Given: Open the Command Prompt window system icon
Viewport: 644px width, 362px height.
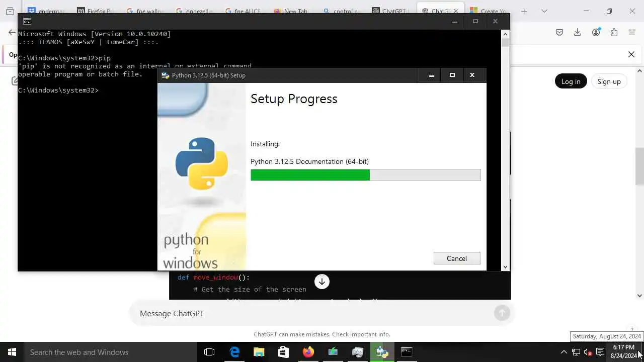Looking at the screenshot, I should click(27, 21).
